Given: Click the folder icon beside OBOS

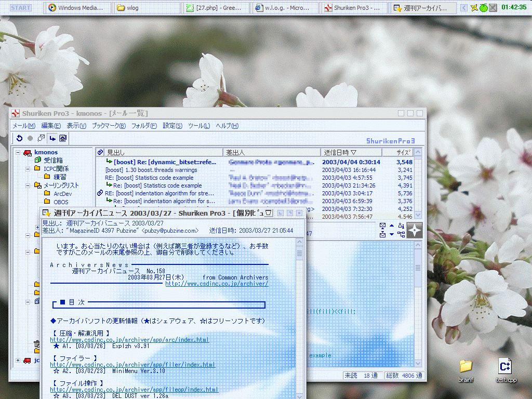Looking at the screenshot, I should tap(47, 202).
